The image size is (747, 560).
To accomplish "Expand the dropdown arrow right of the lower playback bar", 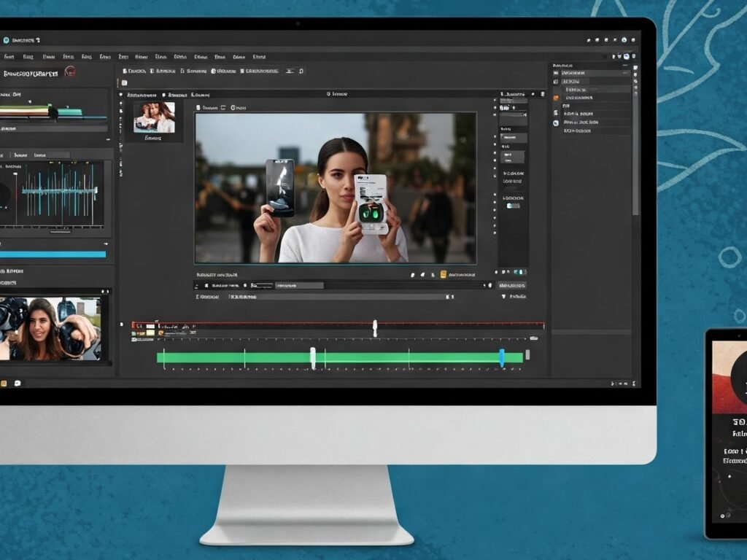I will tap(503, 297).
